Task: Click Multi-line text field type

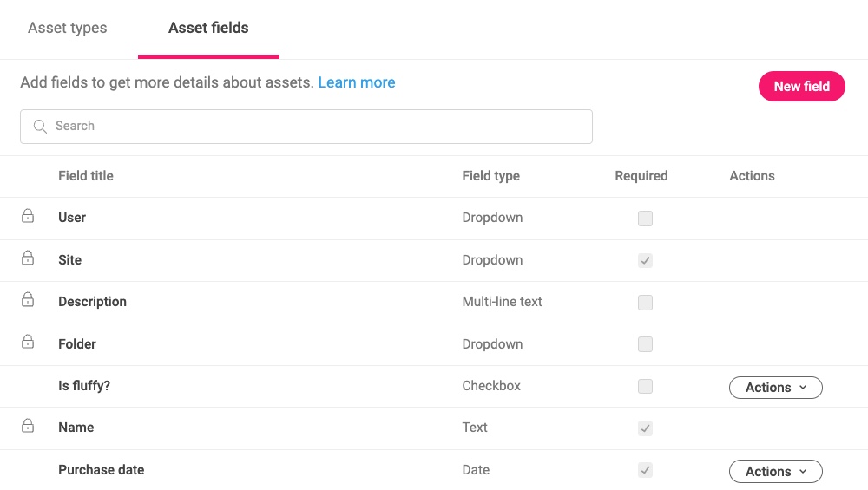Action: (x=502, y=302)
